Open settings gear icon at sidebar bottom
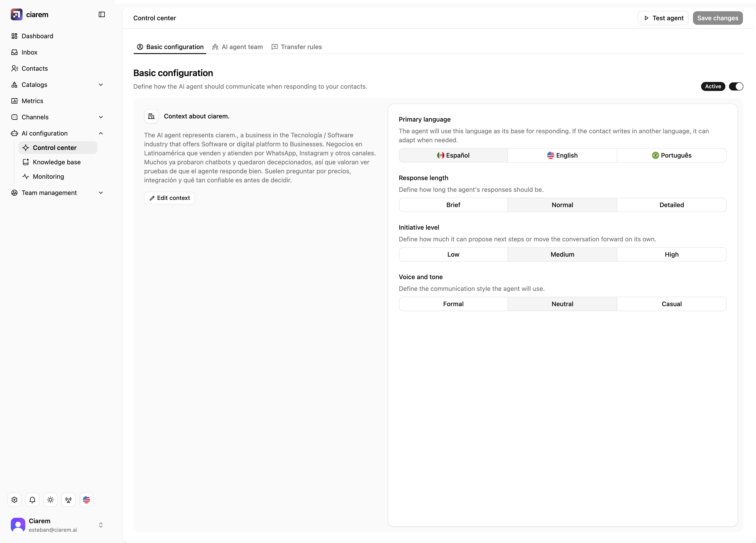 [x=14, y=500]
